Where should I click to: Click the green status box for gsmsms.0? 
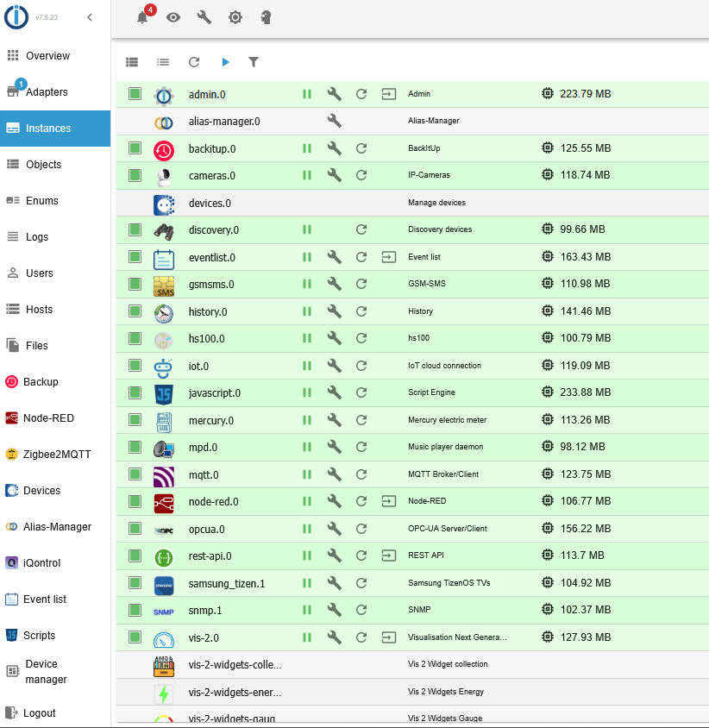point(135,284)
